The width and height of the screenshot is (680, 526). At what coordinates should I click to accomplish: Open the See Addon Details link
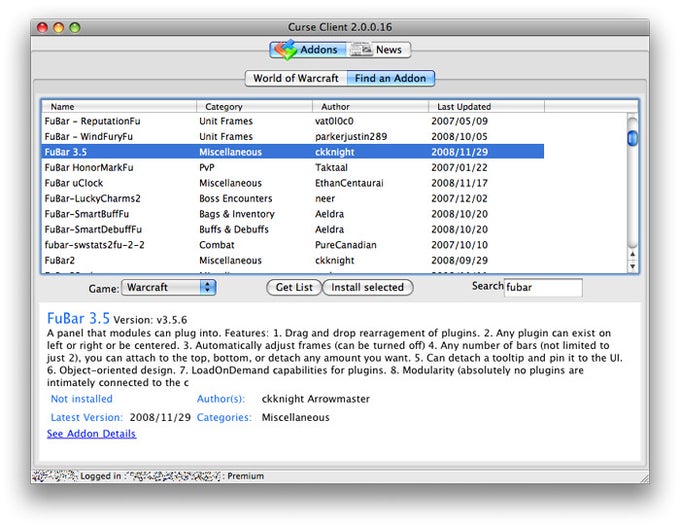[92, 434]
